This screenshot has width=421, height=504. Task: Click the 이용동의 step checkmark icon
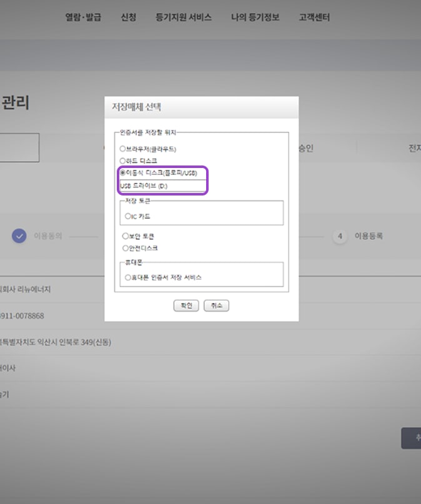19,236
